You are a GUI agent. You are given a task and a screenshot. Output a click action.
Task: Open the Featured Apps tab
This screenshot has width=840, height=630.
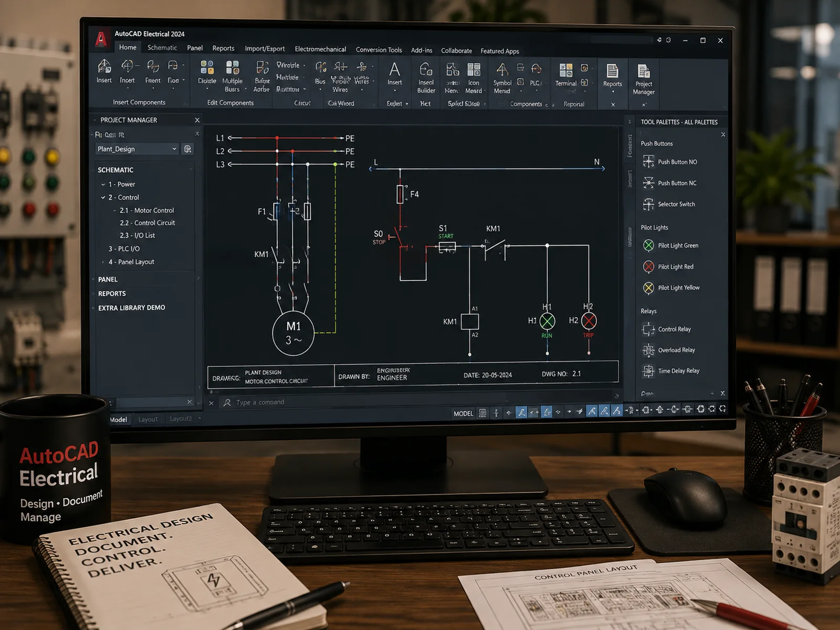point(500,51)
